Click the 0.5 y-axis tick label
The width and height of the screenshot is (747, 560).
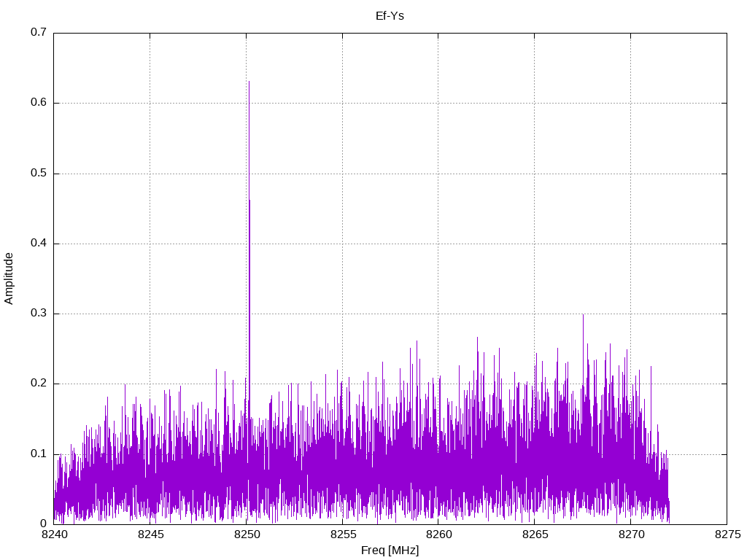pyautogui.click(x=39, y=174)
